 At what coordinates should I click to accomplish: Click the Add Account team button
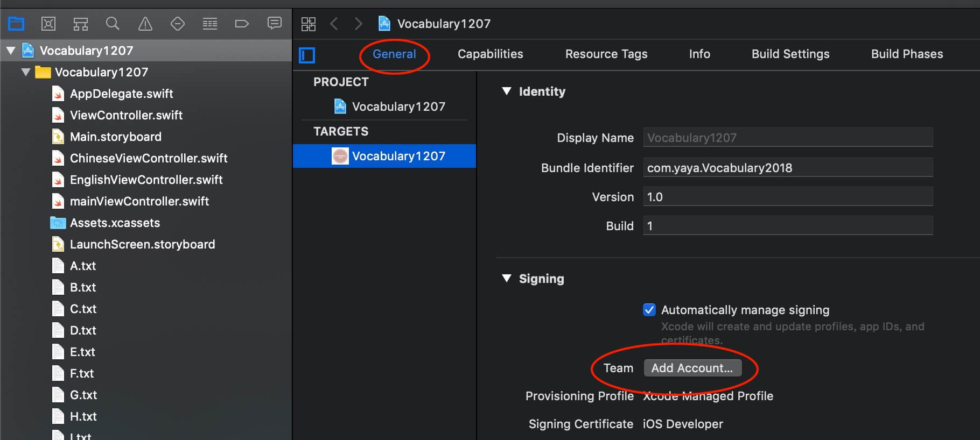pos(692,368)
